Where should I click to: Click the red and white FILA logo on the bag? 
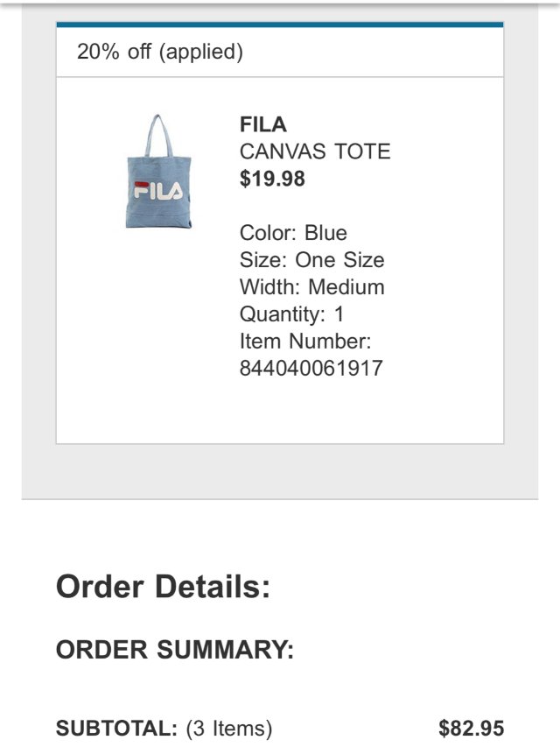tap(158, 190)
